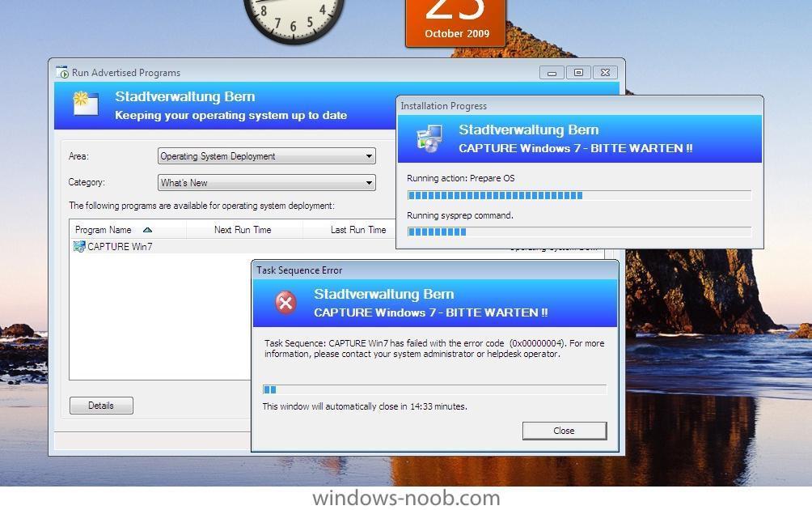Screen dimensions: 812x510
Task: Click the Task Sequence Error title bar
Action: pyautogui.click(x=435, y=270)
